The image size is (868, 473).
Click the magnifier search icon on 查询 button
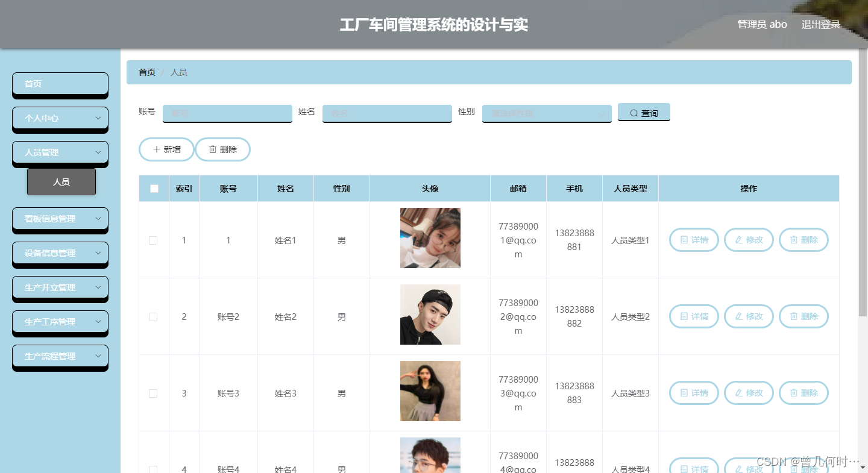633,112
